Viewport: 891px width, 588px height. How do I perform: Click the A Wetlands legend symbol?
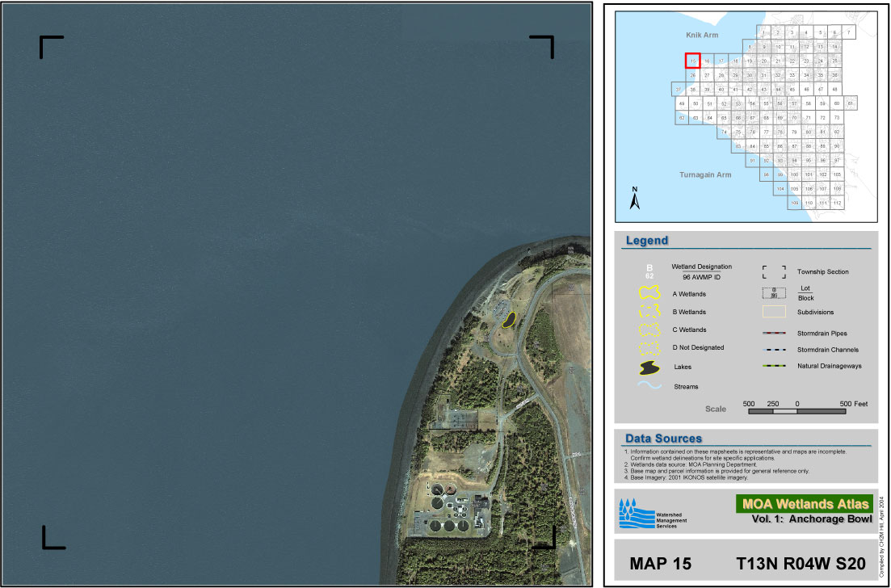(x=649, y=294)
